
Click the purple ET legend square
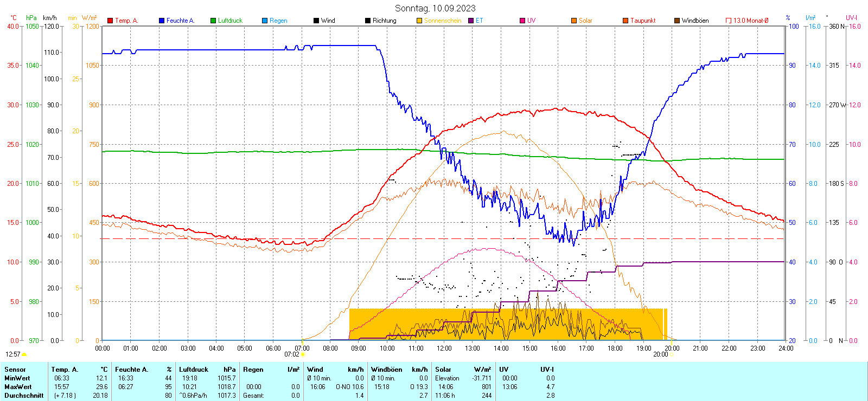pyautogui.click(x=471, y=21)
